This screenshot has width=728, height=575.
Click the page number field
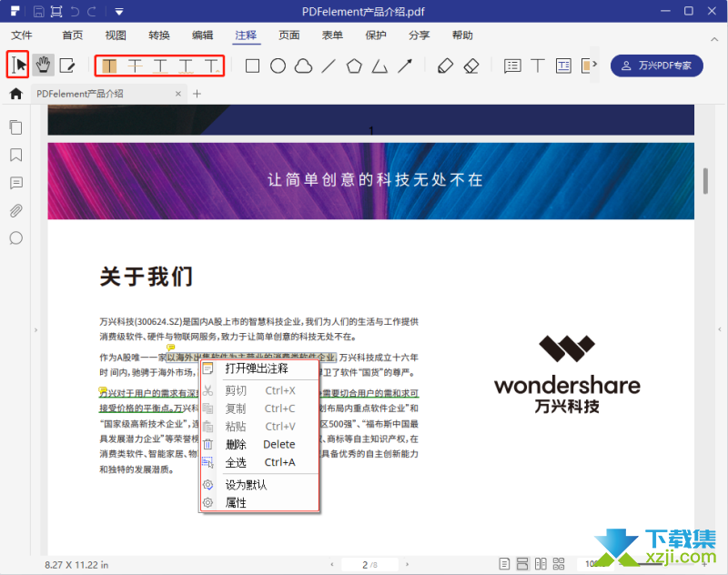tap(369, 565)
